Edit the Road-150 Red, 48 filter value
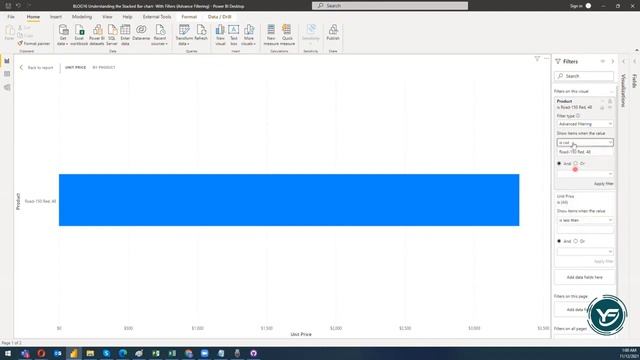 click(x=585, y=152)
